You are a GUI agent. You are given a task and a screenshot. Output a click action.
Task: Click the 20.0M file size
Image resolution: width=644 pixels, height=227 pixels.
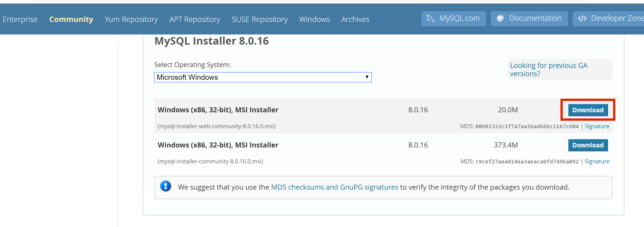[508, 110]
